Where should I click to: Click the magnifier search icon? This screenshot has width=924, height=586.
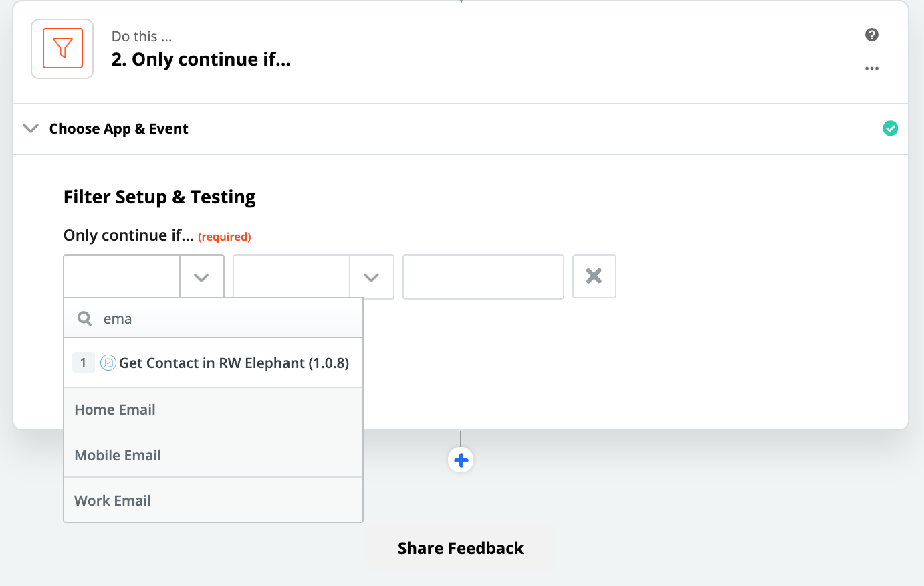pyautogui.click(x=84, y=318)
